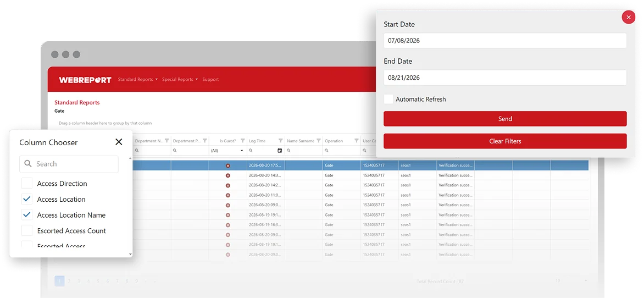Click the Name Surname filter input
Screen dimensions: 644x298
304,151
